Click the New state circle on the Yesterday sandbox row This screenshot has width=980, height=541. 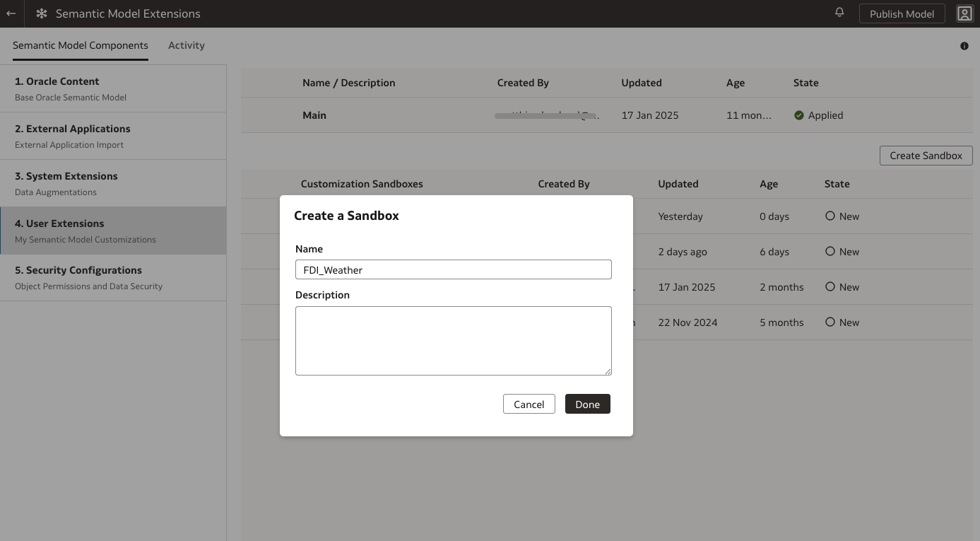tap(830, 216)
